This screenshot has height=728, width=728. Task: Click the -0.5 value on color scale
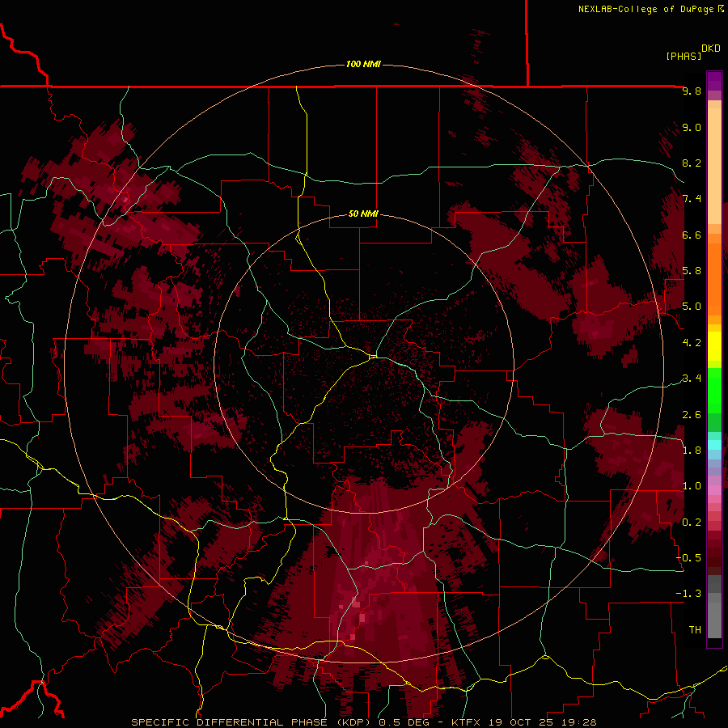(x=689, y=558)
